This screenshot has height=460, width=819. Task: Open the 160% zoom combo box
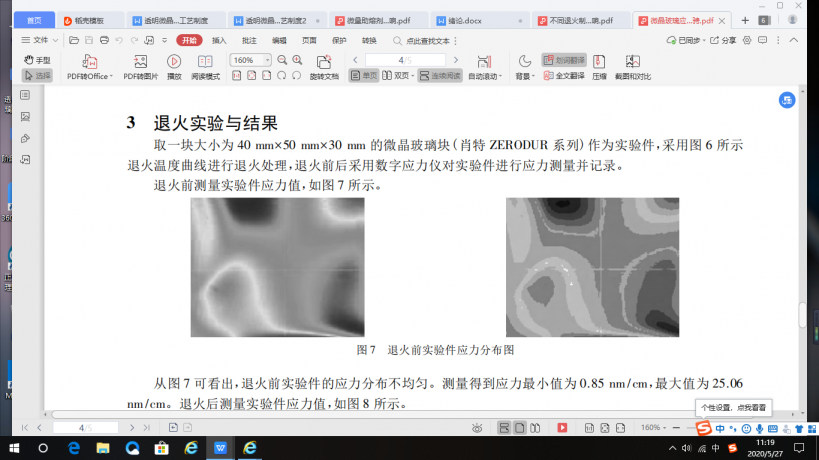coord(250,60)
